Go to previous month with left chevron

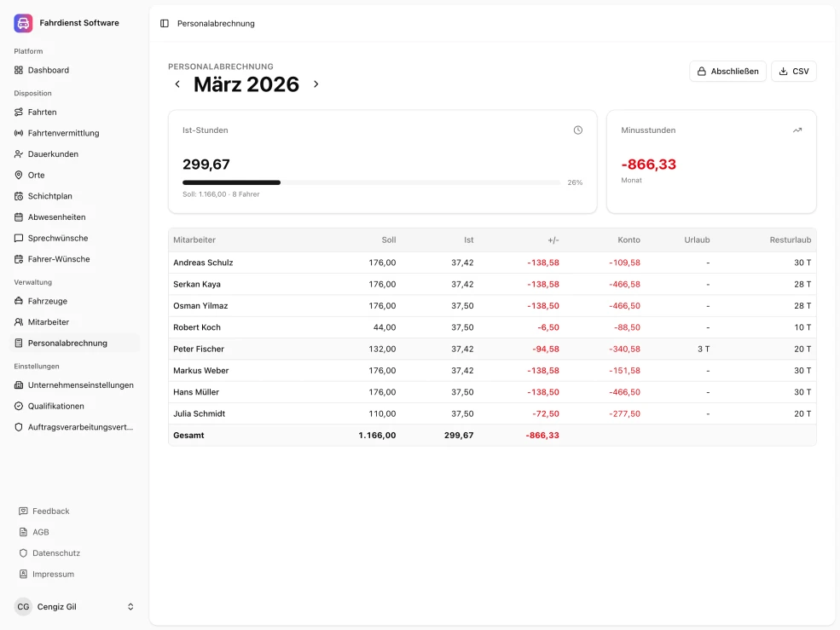[177, 84]
